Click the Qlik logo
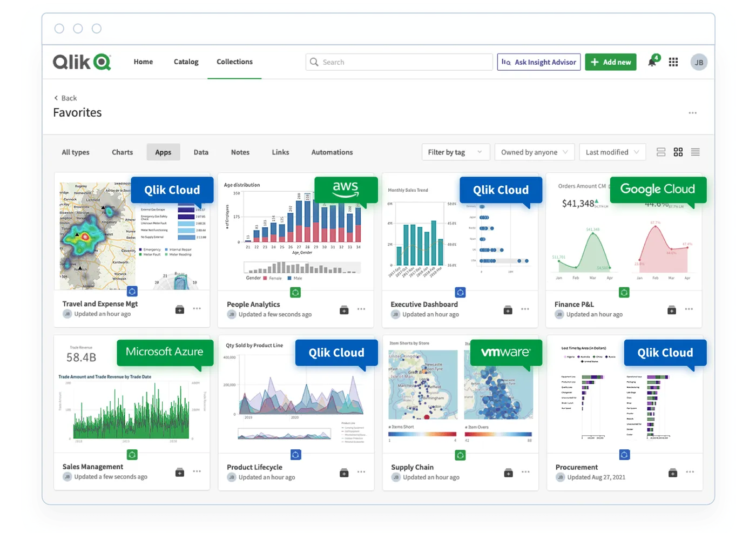Viewport: 756px width, 533px height. click(82, 62)
